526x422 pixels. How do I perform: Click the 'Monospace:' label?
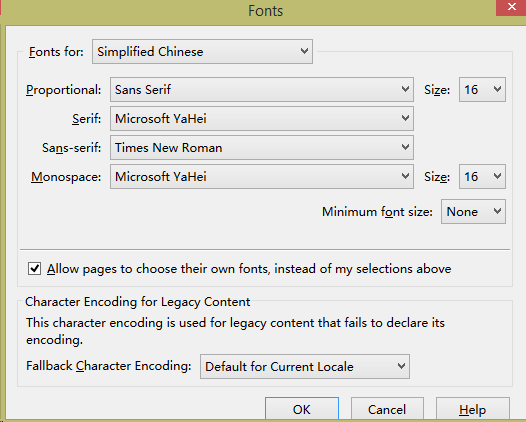tap(66, 177)
